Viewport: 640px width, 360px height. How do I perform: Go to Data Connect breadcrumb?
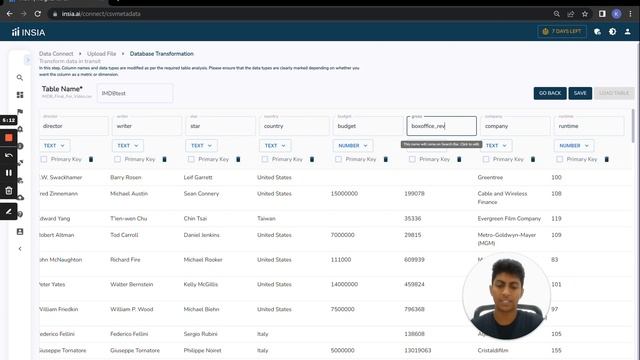56,53
